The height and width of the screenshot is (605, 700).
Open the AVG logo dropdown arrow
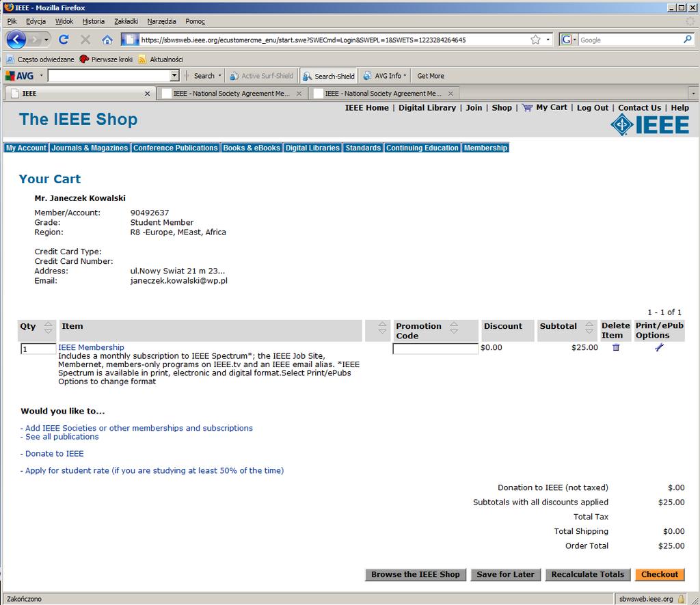click(x=42, y=75)
